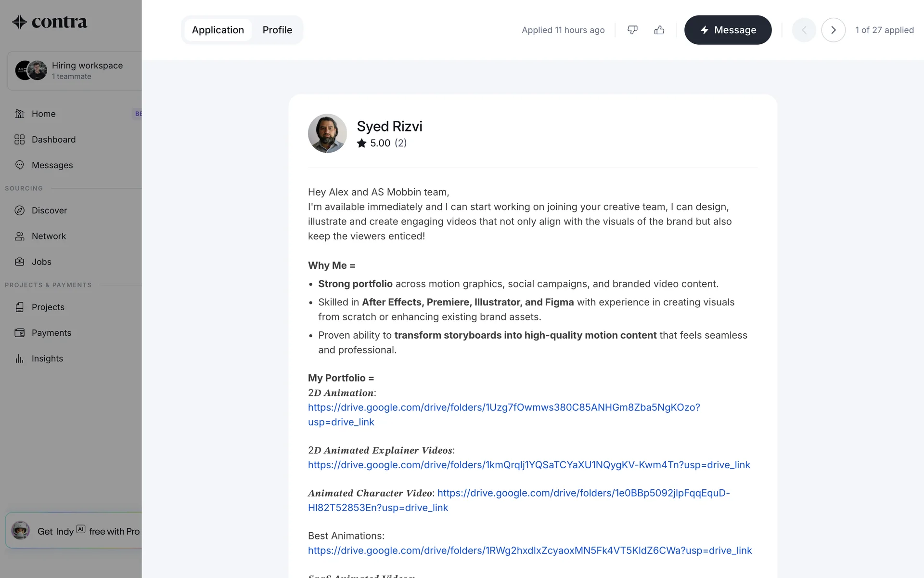
Task: Open the 2D Animation Google Drive link
Action: click(x=503, y=407)
